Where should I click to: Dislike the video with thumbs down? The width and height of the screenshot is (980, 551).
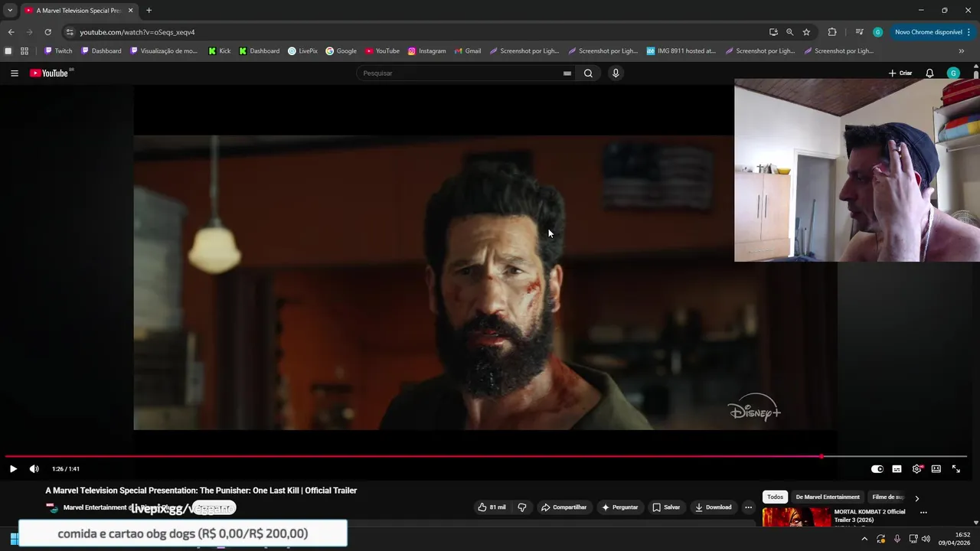[522, 507]
